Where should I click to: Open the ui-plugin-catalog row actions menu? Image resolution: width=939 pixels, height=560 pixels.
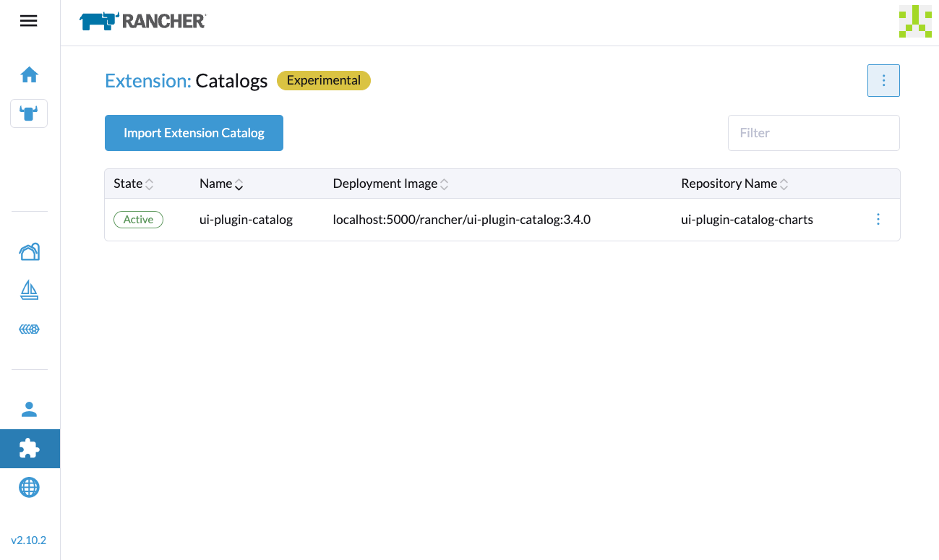point(878,219)
